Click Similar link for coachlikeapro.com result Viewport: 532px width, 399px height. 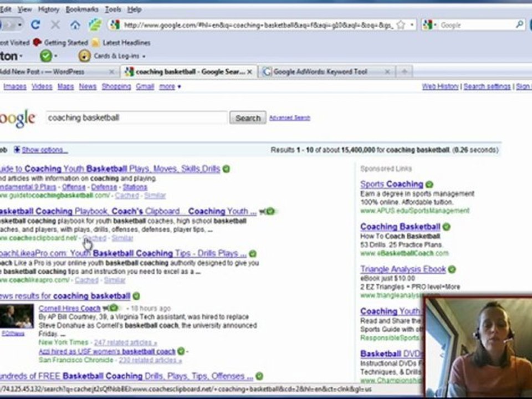tap(114, 280)
